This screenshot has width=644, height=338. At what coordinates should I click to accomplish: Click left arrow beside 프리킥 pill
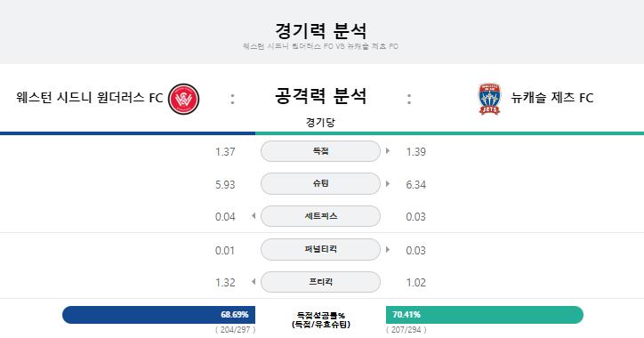(254, 282)
